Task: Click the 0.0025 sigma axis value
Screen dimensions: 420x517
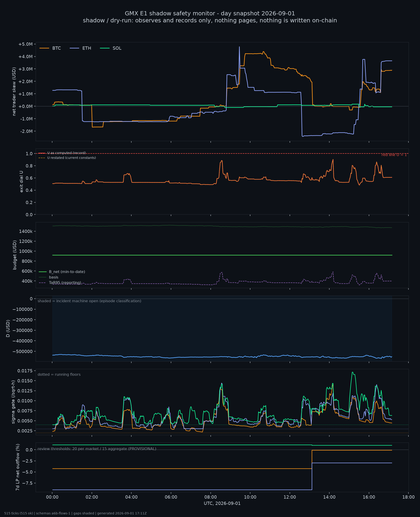Action: pyautogui.click(x=25, y=431)
